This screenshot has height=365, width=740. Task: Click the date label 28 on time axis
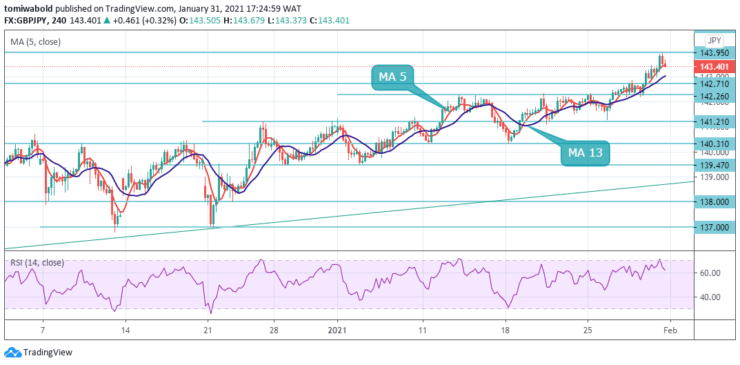point(274,331)
